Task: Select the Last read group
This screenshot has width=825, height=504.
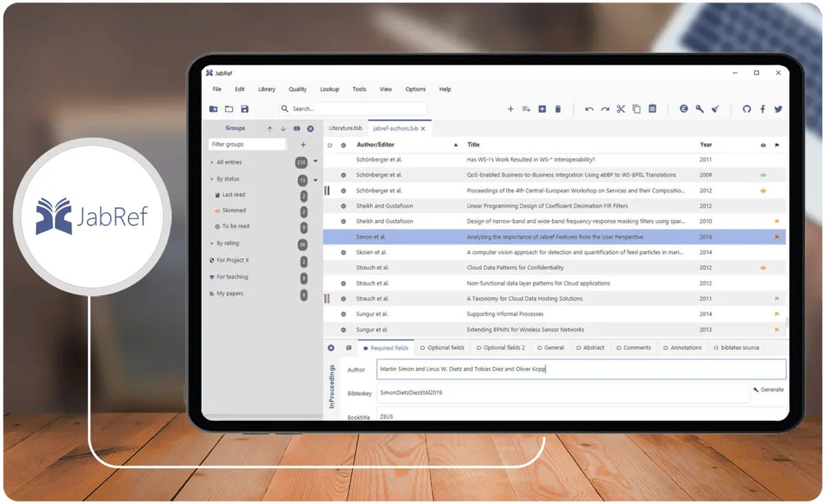Action: click(x=234, y=195)
